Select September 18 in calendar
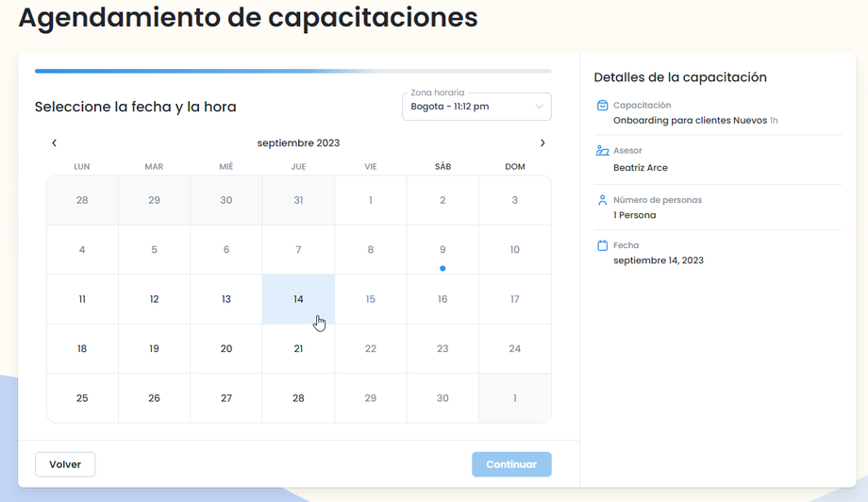 coord(82,349)
